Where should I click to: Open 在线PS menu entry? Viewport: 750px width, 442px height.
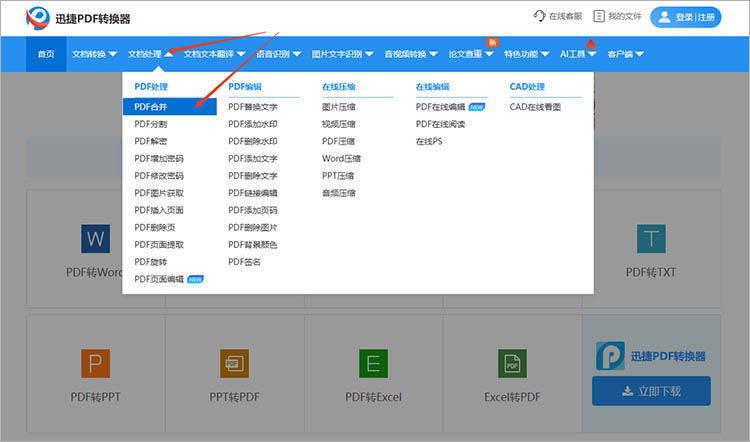429,142
